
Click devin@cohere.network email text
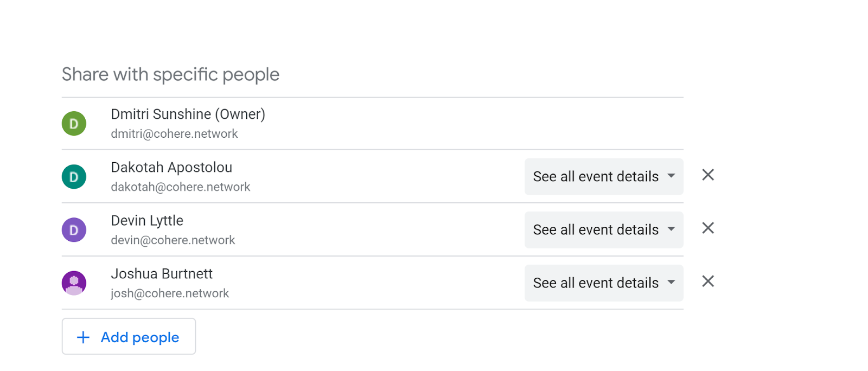click(x=173, y=240)
